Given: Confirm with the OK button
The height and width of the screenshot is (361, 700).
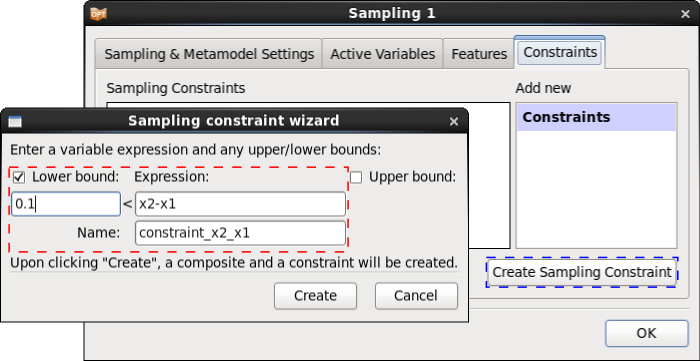Looking at the screenshot, I should 646,333.
